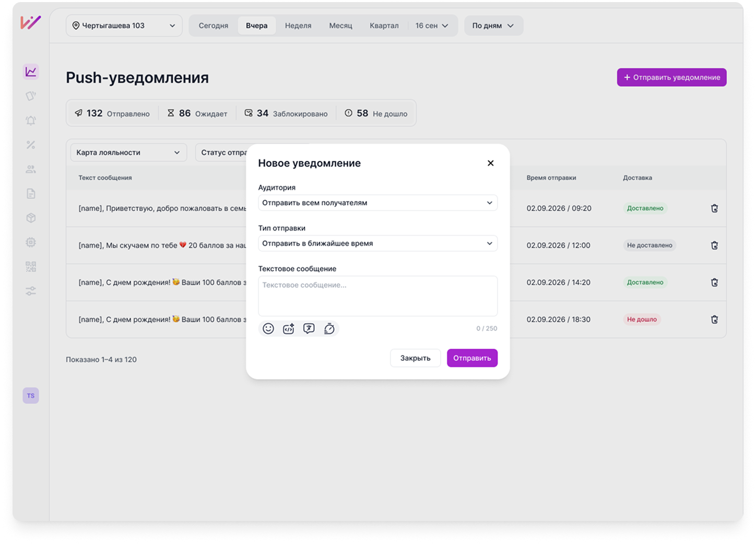The height and width of the screenshot is (544, 756).
Task: Click the app logo in the sidebar
Action: pyautogui.click(x=31, y=22)
